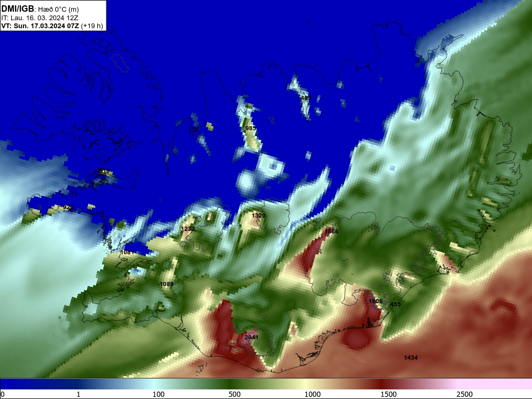Click the 920 height value on the map

click(68, 207)
